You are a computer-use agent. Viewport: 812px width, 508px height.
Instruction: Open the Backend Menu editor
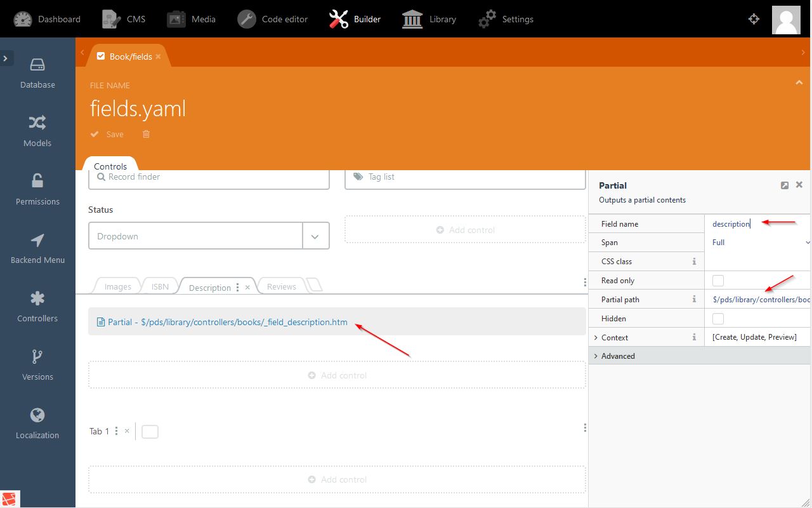point(37,248)
